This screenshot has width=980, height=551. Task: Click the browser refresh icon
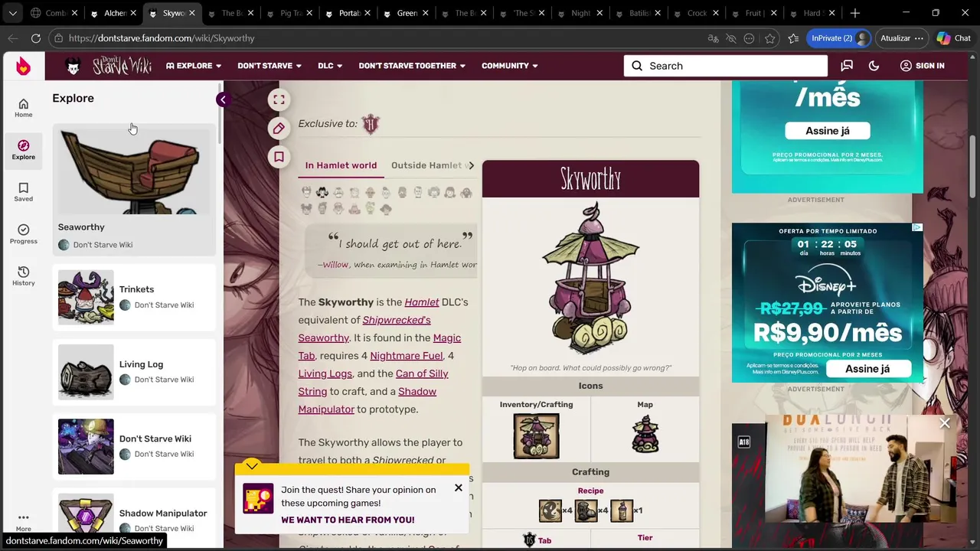pos(36,38)
